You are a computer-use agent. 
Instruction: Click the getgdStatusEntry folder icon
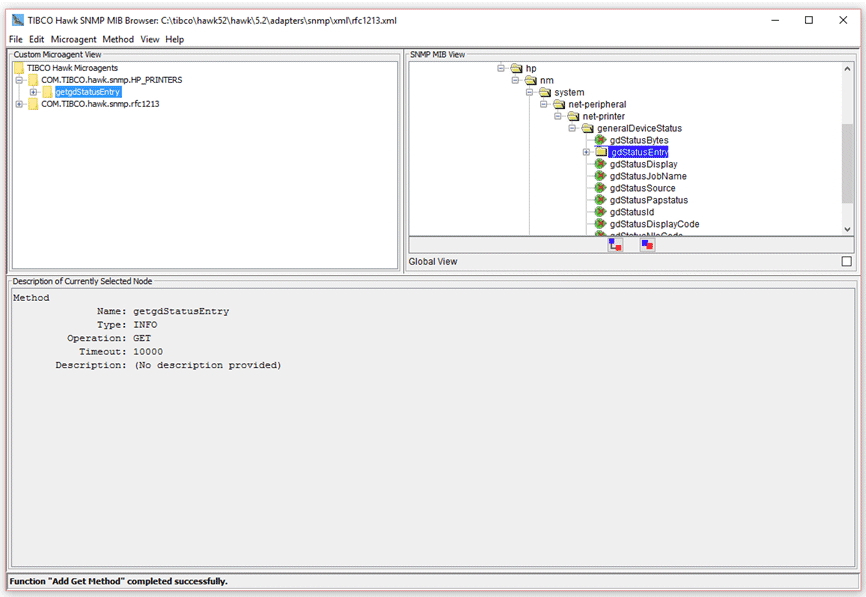pyautogui.click(x=47, y=92)
